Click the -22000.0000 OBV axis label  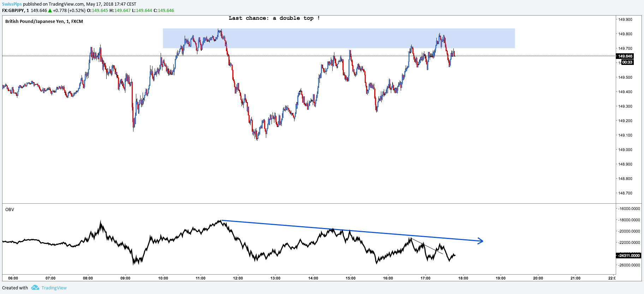pos(629,242)
